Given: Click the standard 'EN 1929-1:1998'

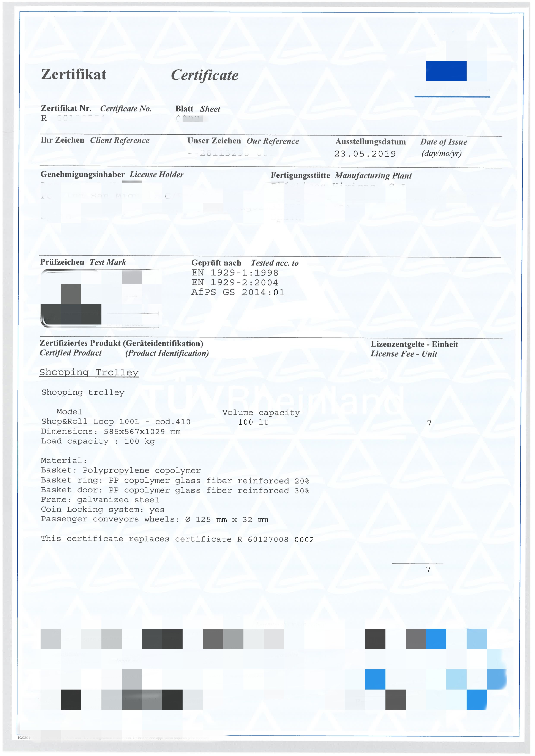Looking at the screenshot, I should click(235, 273).
